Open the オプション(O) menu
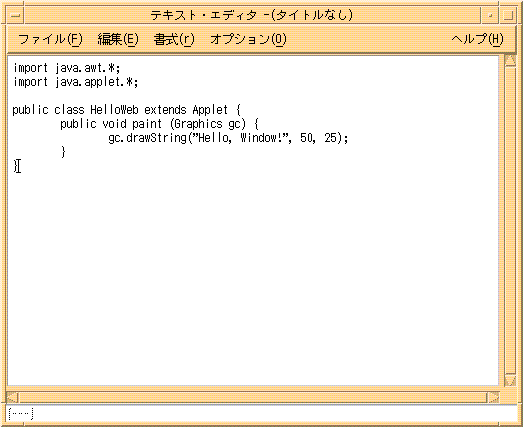523x427 pixels. [x=248, y=39]
